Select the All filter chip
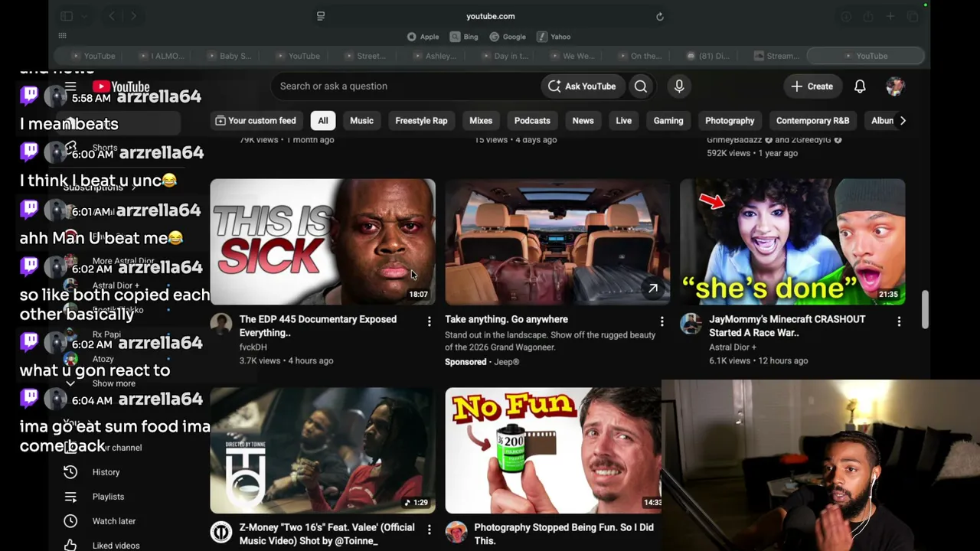This screenshot has height=551, width=980. tap(323, 121)
